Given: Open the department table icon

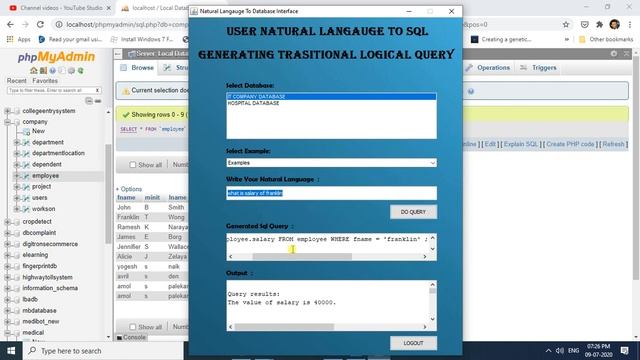Looking at the screenshot, I should point(26,142).
